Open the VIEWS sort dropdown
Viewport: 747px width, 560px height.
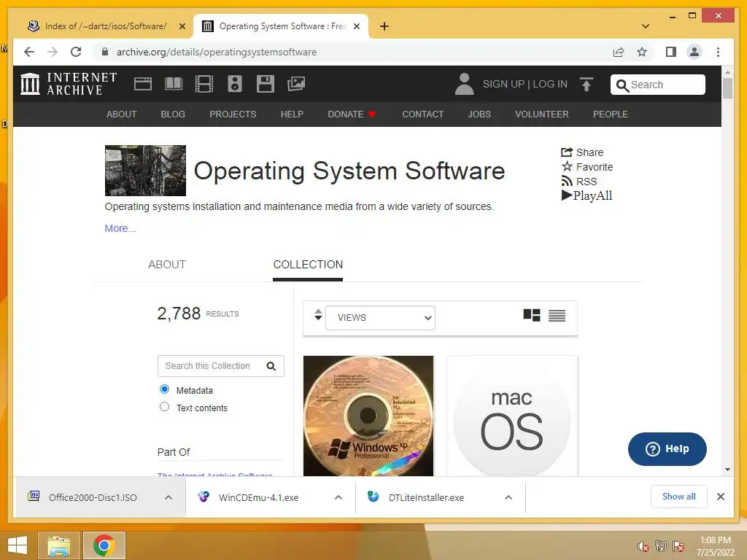point(380,318)
